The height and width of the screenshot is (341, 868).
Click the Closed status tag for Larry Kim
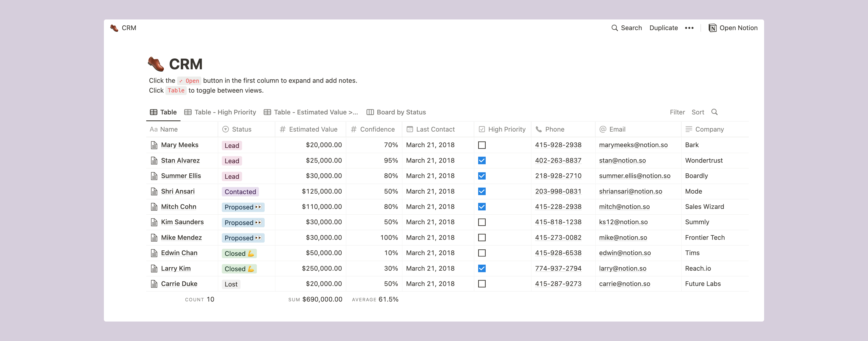tap(239, 269)
